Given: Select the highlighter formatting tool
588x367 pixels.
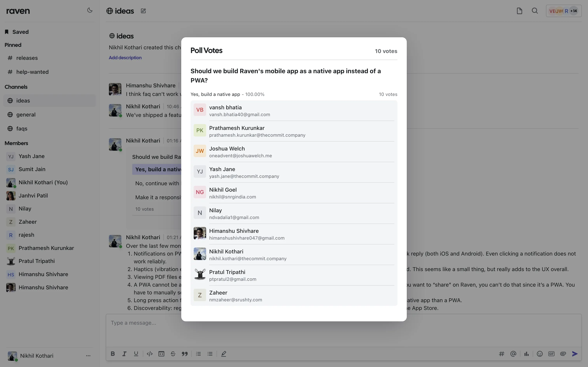Looking at the screenshot, I should click(224, 354).
